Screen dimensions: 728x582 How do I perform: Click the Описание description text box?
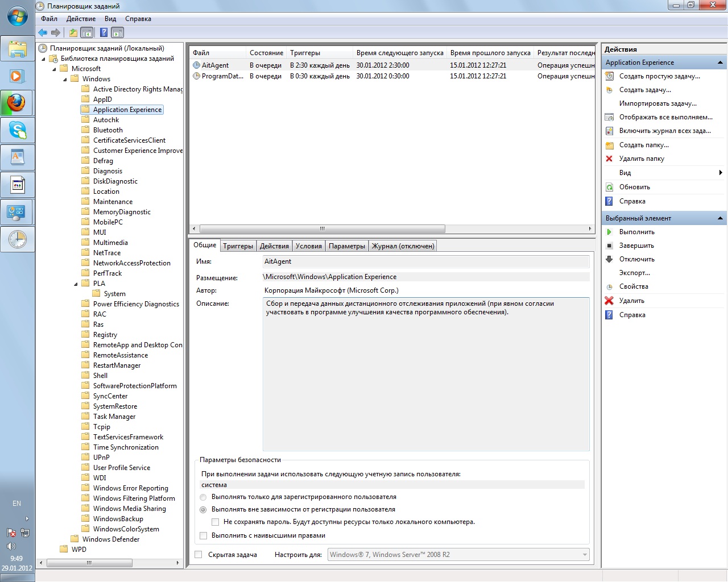[x=426, y=374]
